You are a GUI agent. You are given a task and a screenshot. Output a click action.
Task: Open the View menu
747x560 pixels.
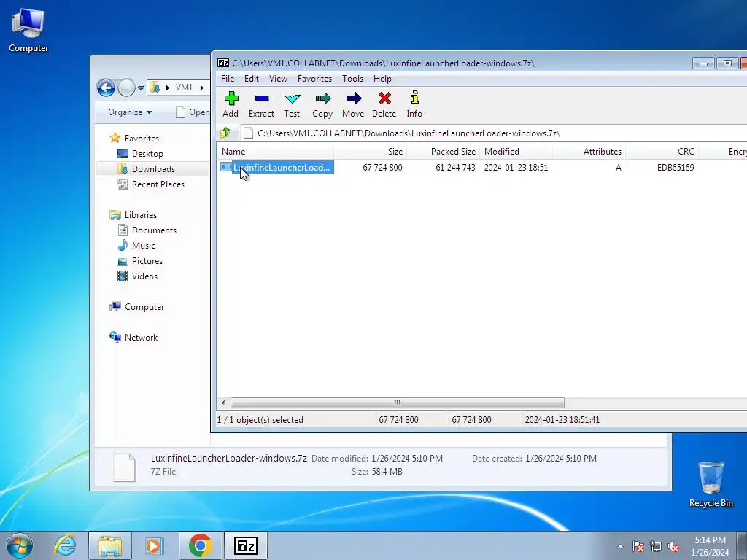pyautogui.click(x=278, y=79)
